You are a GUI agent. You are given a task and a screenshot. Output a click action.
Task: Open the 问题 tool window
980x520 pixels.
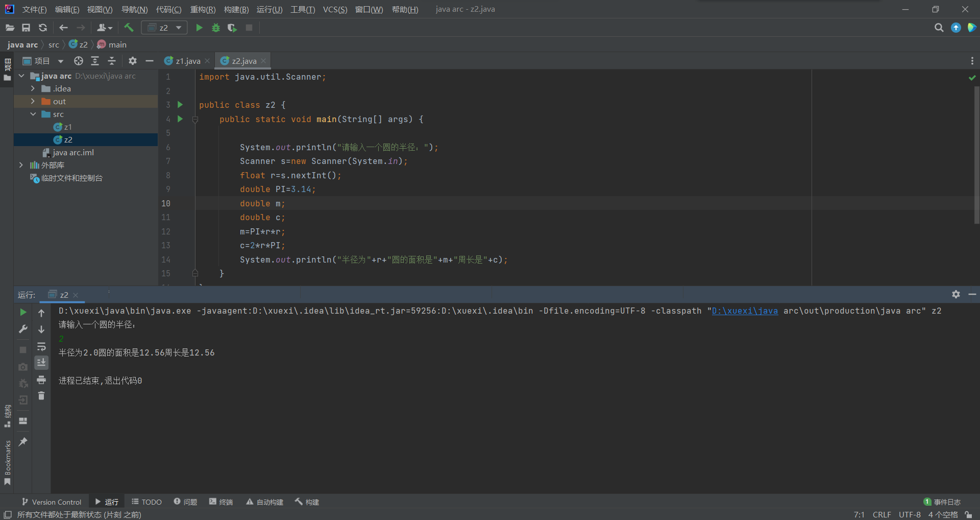pyautogui.click(x=185, y=502)
